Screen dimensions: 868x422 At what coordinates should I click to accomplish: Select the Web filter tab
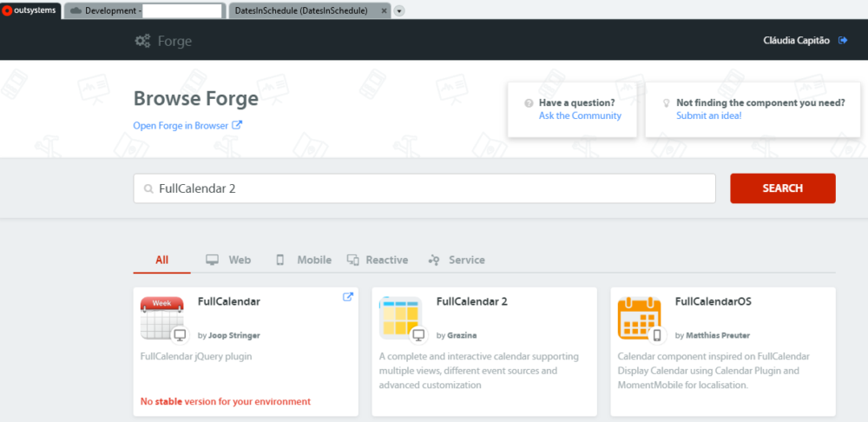228,260
